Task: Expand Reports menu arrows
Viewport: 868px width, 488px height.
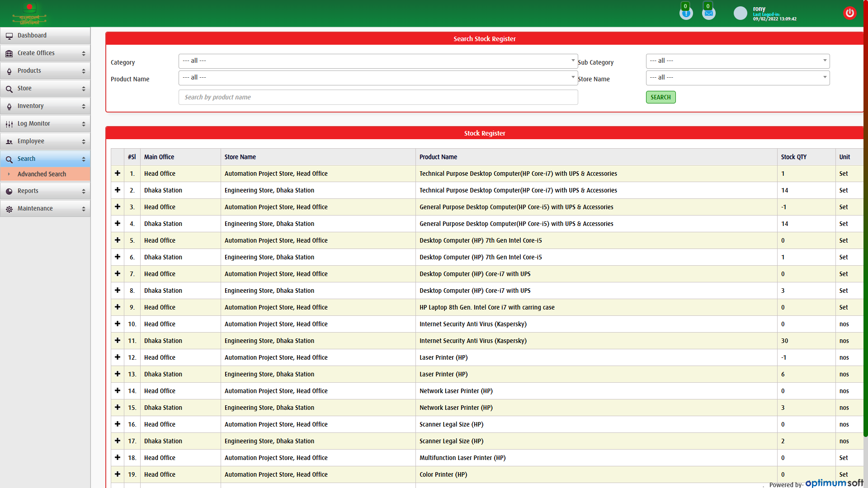Action: coord(84,191)
